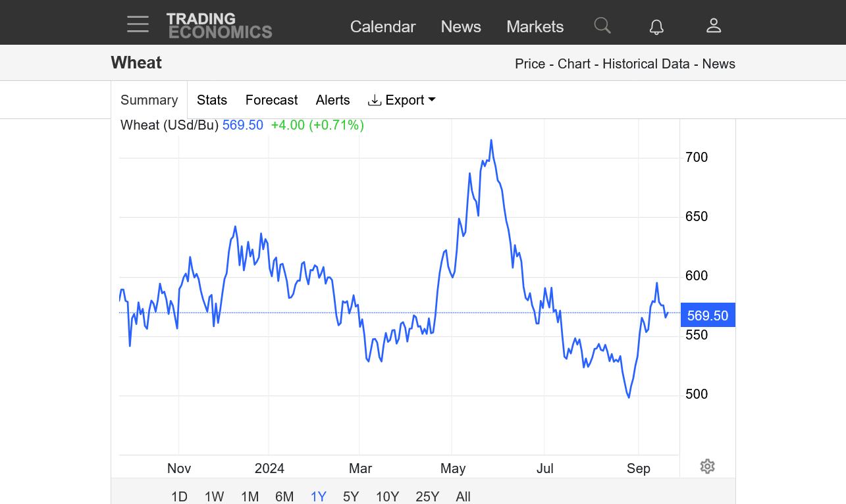
Task: Expand the Export dropdown
Action: point(402,100)
